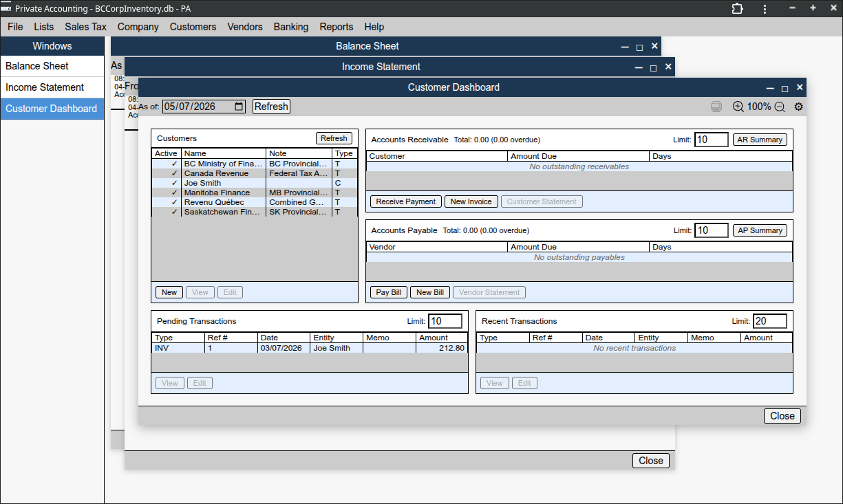Switch to Income Statement in Windows list

point(52,87)
